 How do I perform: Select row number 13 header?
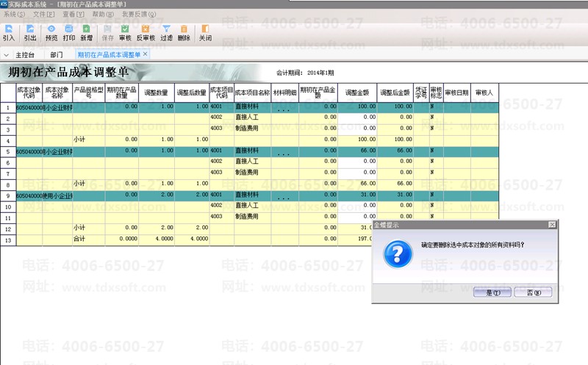click(x=8, y=240)
